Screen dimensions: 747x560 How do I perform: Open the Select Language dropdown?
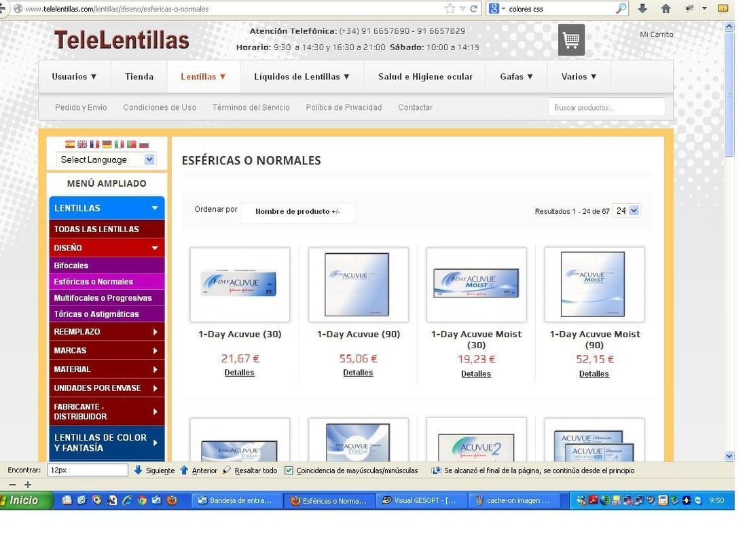pyautogui.click(x=106, y=160)
